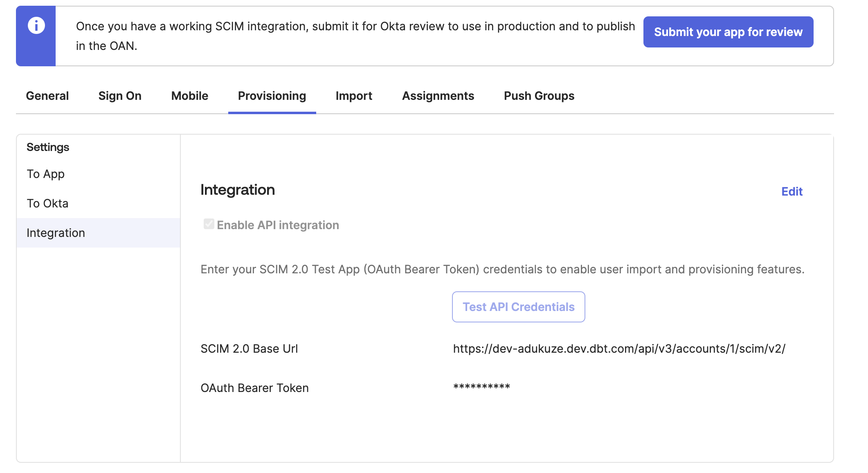This screenshot has height=473, width=868.
Task: Click the masked OAuth Bearer Token field
Action: coord(481,387)
